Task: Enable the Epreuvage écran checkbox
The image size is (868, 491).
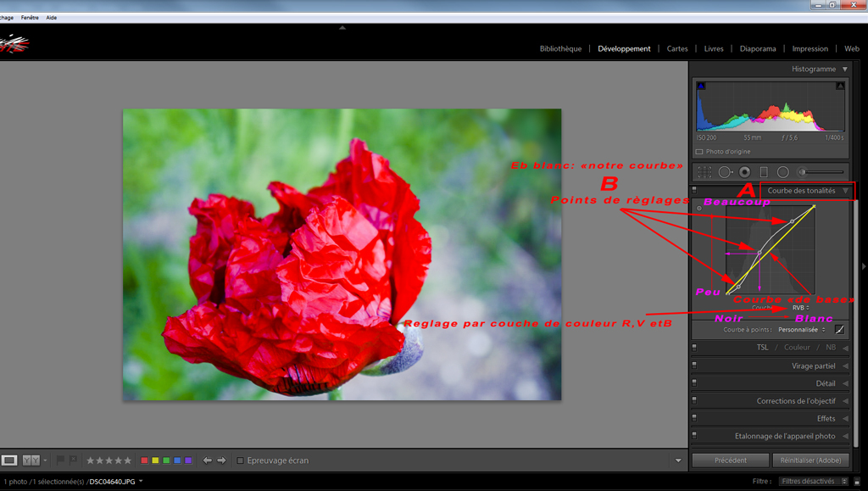Action: [241, 460]
